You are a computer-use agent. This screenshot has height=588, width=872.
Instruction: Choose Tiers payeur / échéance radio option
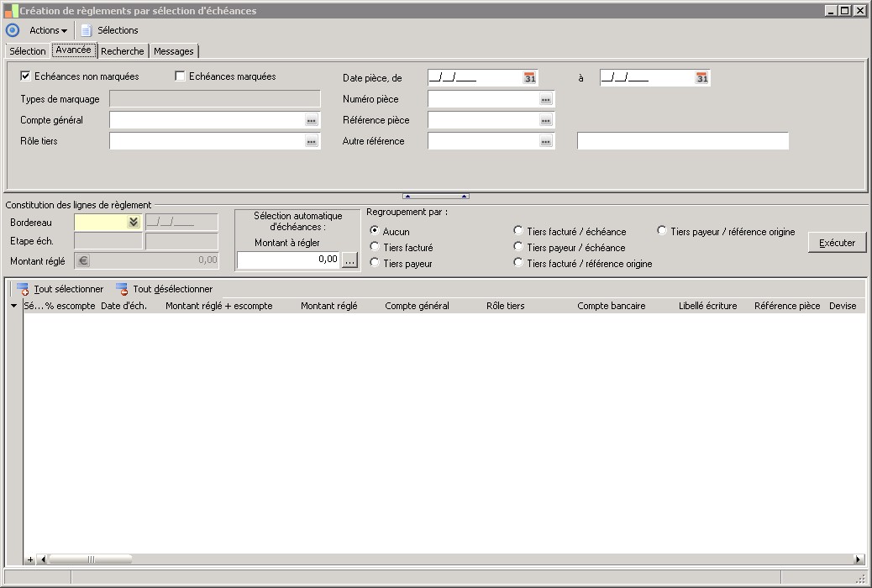point(518,247)
